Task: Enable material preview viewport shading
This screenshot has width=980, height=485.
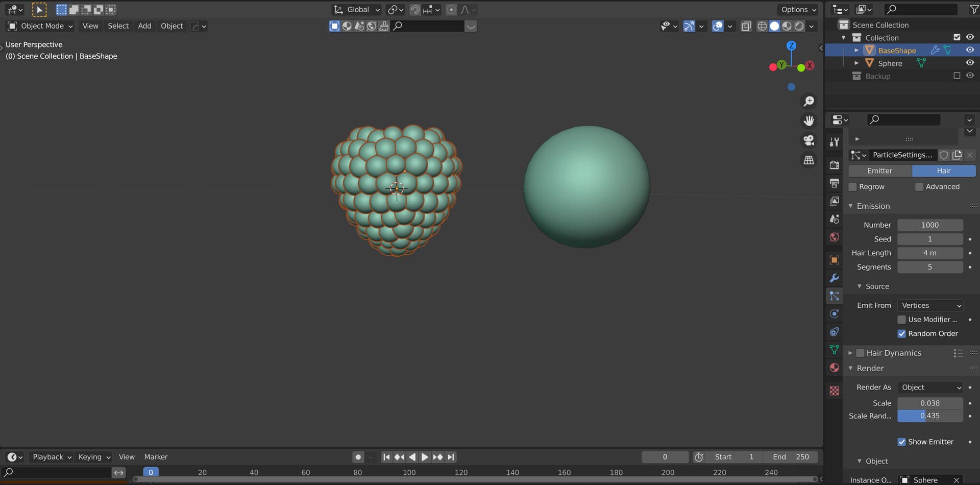Action: [x=786, y=26]
